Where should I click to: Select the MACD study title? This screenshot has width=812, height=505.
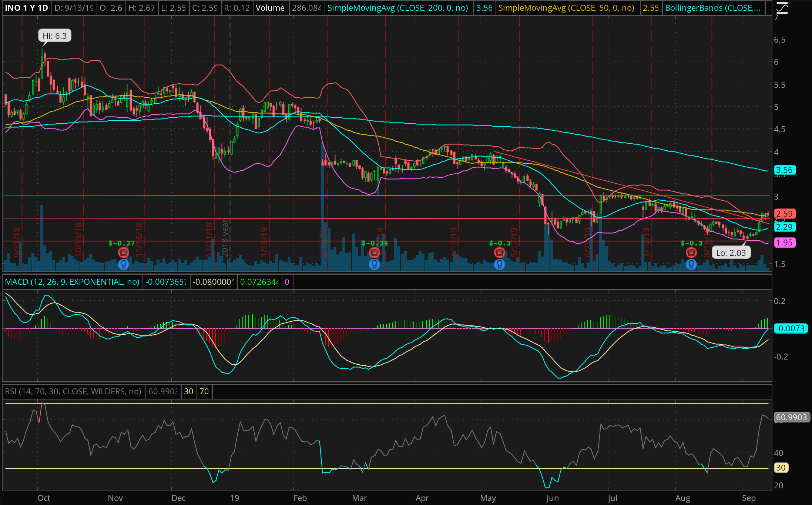pos(72,282)
